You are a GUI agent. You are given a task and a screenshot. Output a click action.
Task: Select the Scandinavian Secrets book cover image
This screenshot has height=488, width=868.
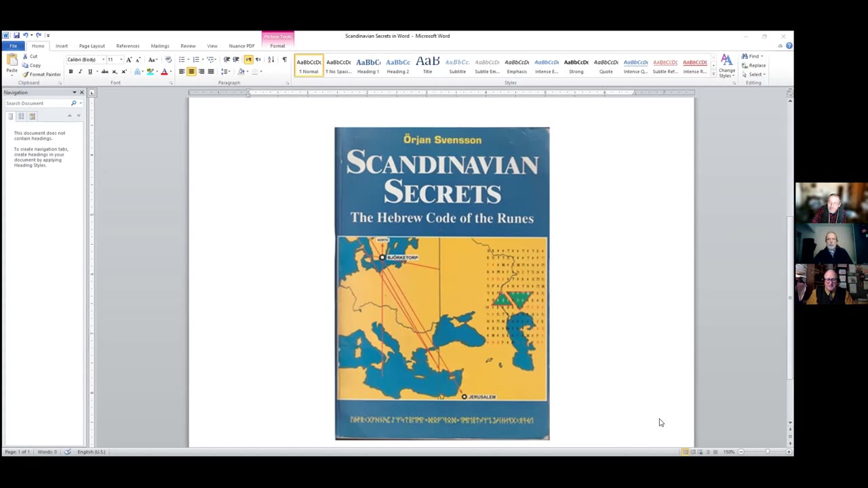point(442,283)
